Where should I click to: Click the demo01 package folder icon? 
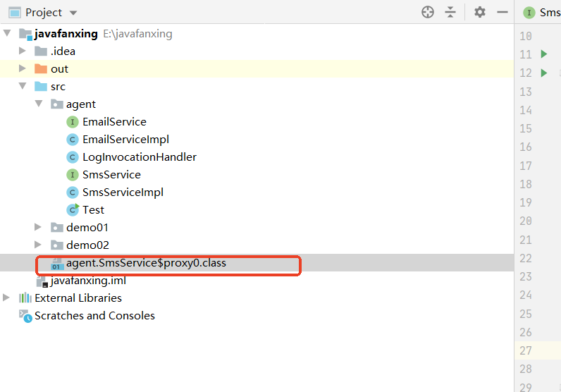pyautogui.click(x=57, y=227)
